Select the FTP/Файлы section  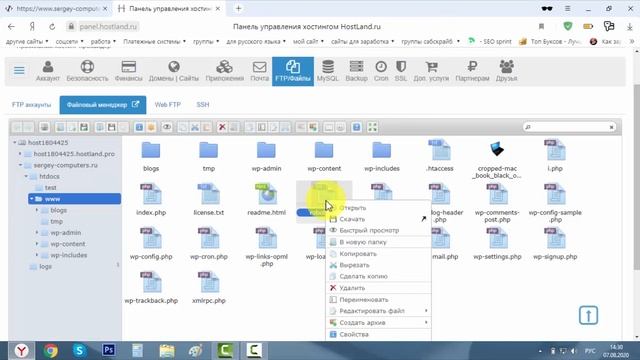coord(293,71)
